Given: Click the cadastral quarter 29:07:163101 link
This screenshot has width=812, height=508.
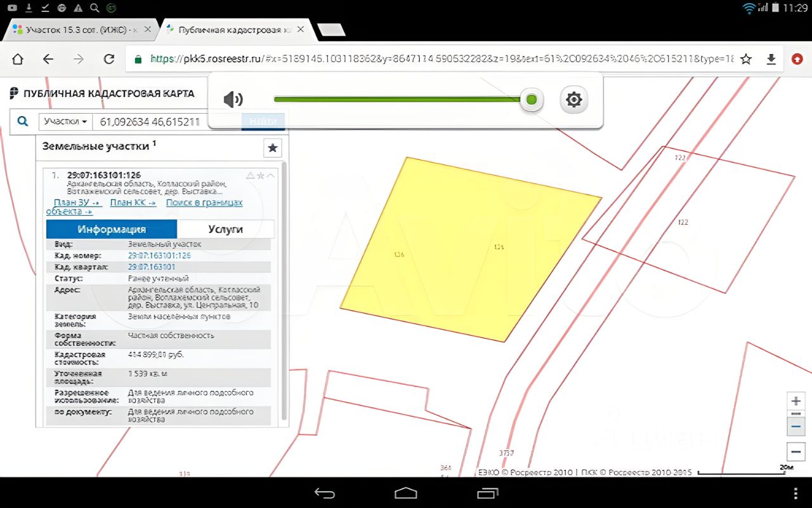Looking at the screenshot, I should tap(152, 267).
